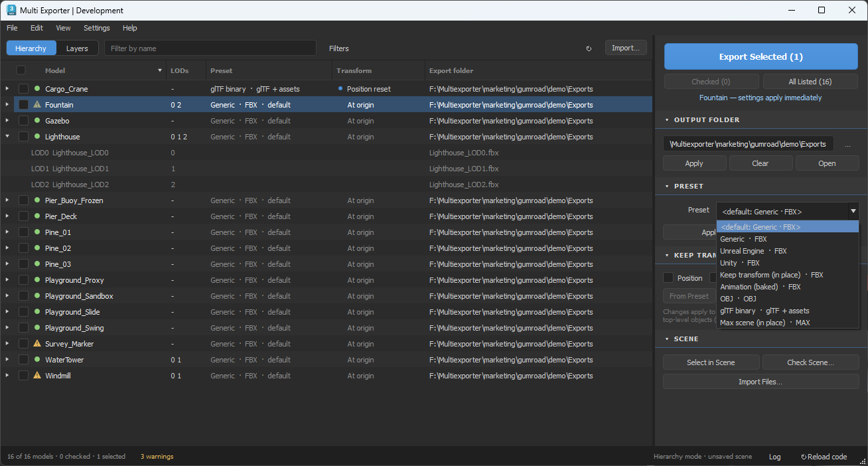
Task: Click the Open folder button
Action: (x=827, y=163)
